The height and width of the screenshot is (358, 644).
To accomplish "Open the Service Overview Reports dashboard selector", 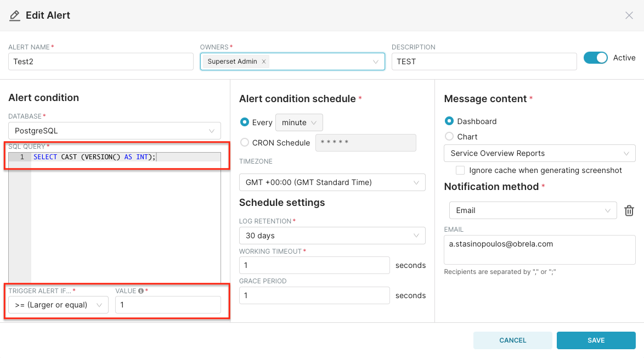I will (x=539, y=153).
